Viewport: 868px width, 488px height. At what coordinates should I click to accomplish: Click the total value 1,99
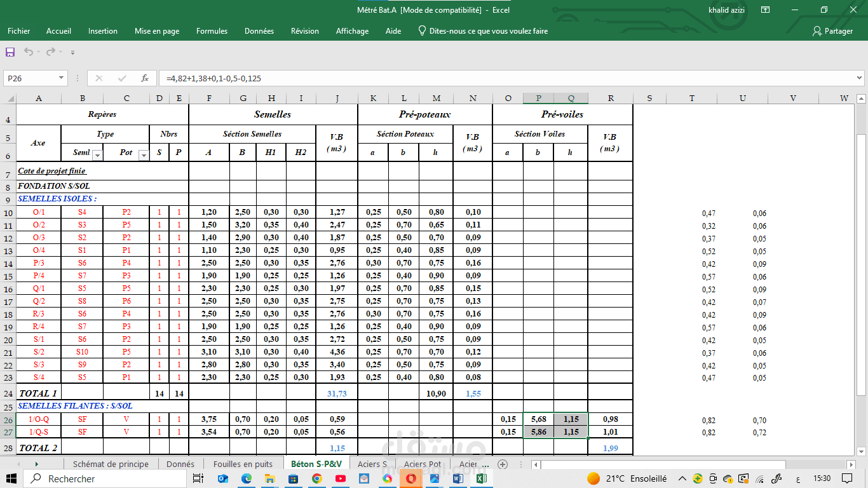[610, 448]
